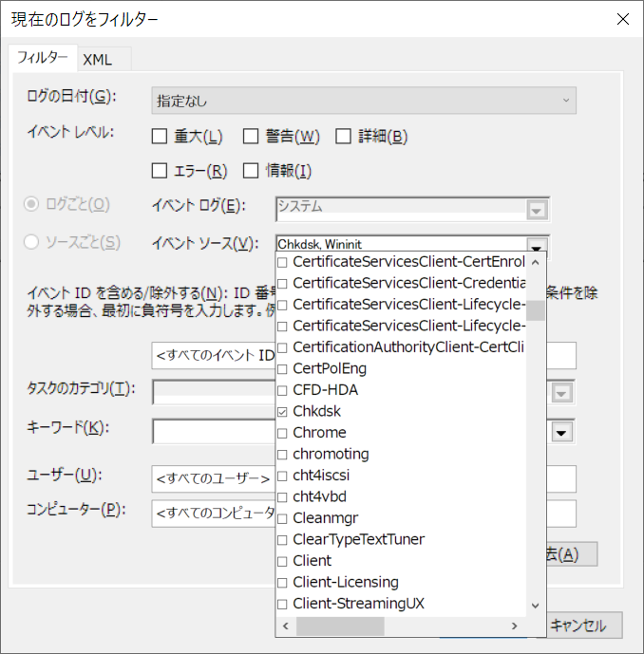Click scroll right arrow in source list
This screenshot has height=654, width=644.
[x=515, y=626]
